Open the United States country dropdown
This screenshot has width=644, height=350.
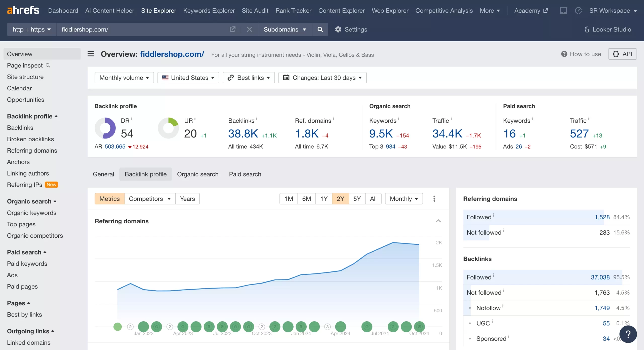188,78
